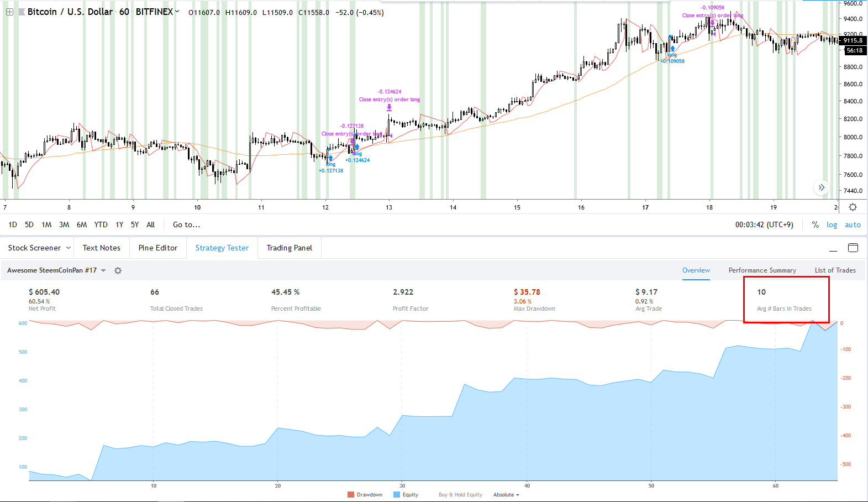The height and width of the screenshot is (502, 868).
Task: Open strategy selector dropdown arrow
Action: [x=103, y=270]
